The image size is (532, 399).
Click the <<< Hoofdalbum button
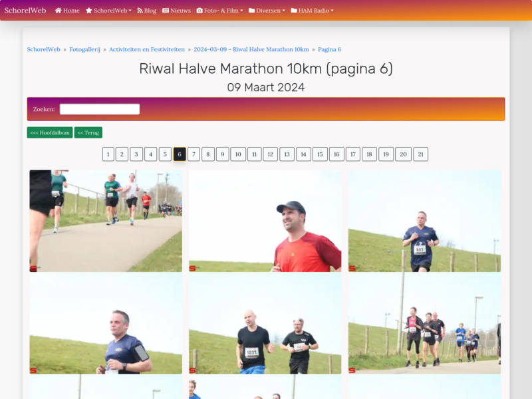(x=50, y=132)
